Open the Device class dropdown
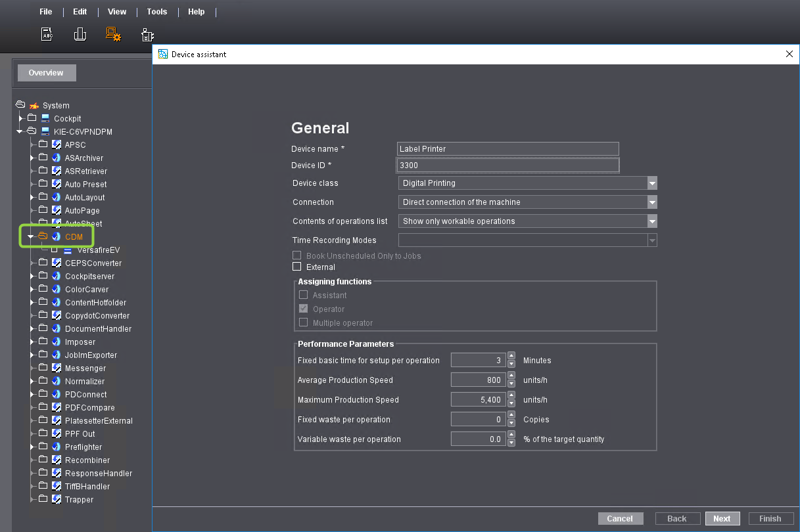 coord(651,183)
